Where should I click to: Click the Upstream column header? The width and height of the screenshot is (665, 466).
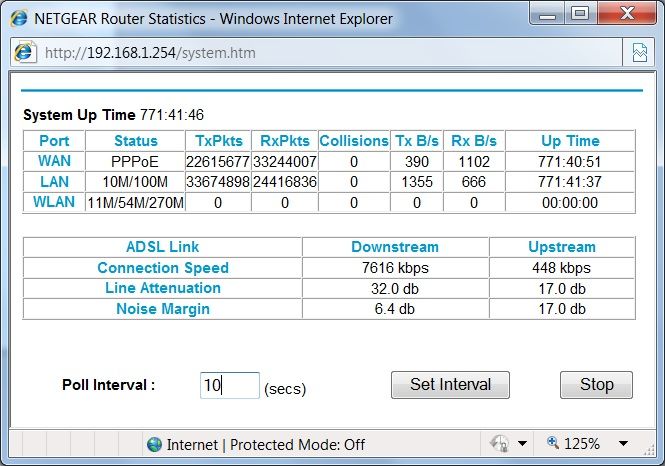562,247
